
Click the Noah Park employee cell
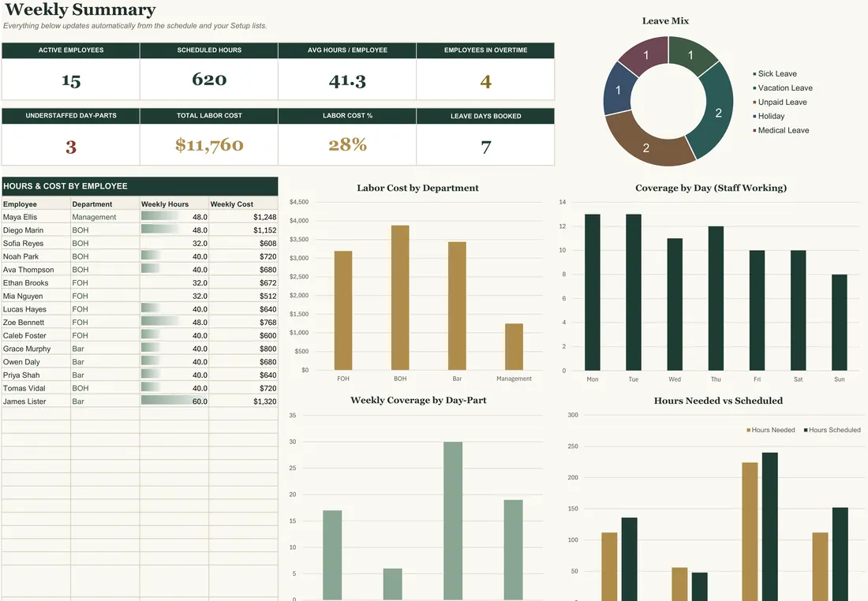point(36,257)
